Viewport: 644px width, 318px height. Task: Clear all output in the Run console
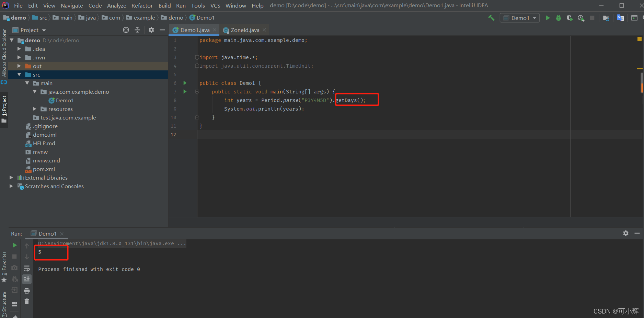tap(27, 302)
